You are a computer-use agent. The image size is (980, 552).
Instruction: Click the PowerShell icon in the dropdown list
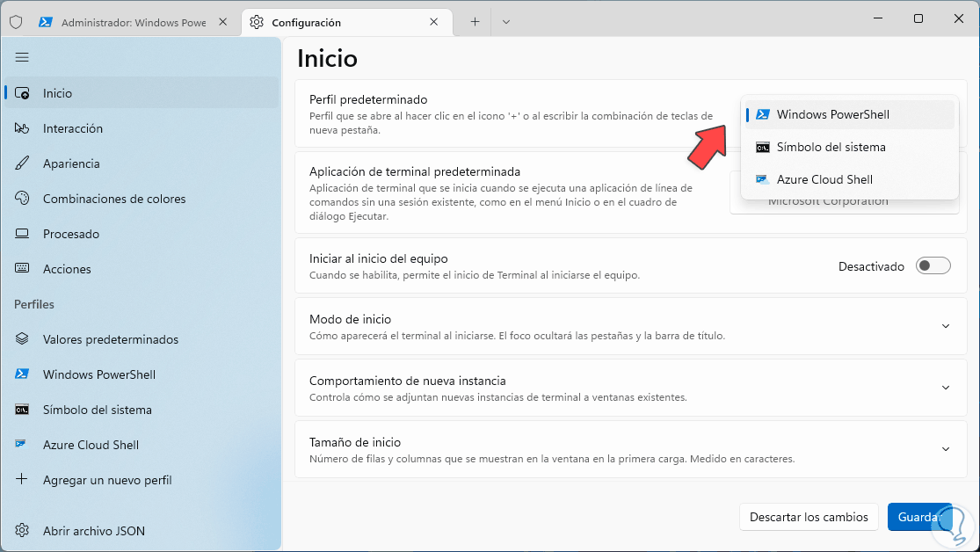(x=763, y=114)
